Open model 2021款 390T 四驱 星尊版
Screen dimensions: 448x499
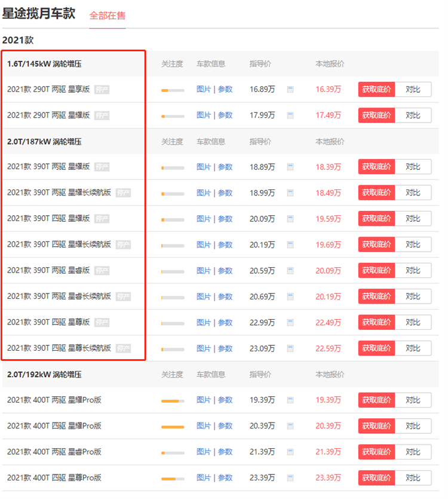point(48,322)
